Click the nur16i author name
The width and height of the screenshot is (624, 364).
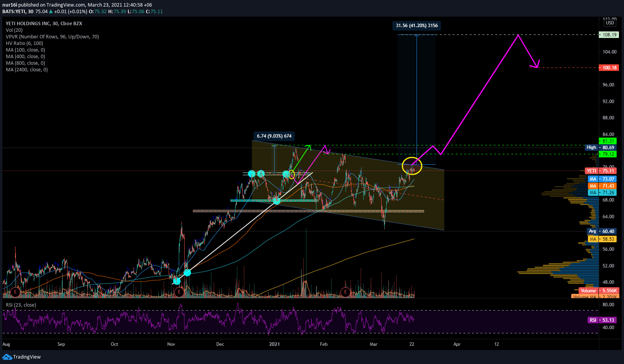pyautogui.click(x=10, y=5)
